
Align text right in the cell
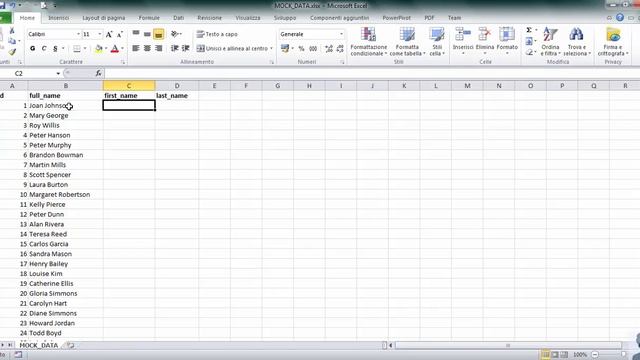pos(159,48)
